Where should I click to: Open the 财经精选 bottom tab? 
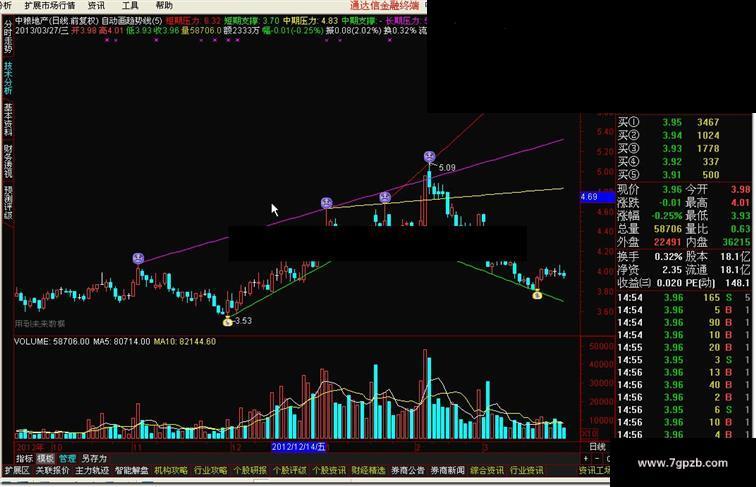[x=368, y=470]
